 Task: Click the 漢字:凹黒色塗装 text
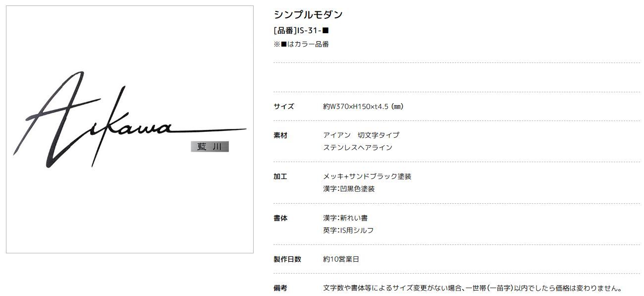click(x=349, y=188)
